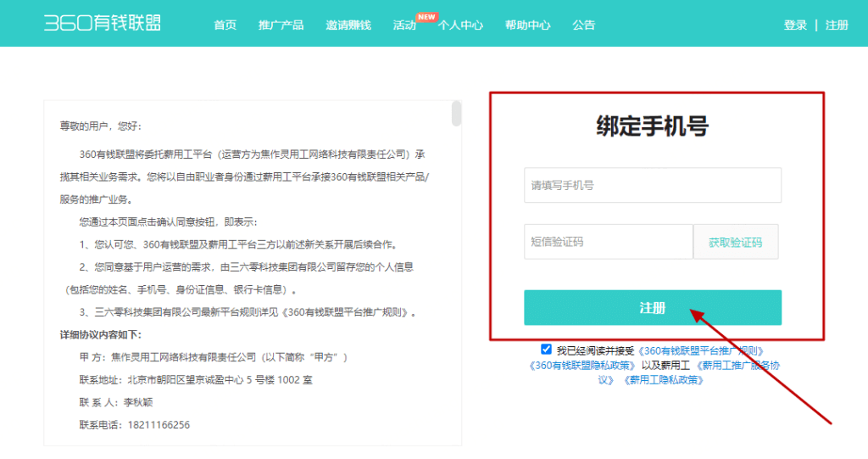868x459 pixels.
Task: Click the teal 注册 submit button
Action: click(x=653, y=308)
